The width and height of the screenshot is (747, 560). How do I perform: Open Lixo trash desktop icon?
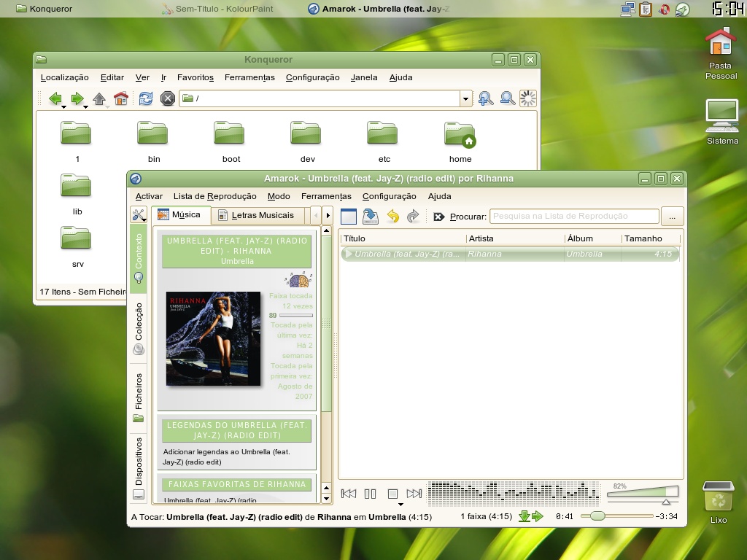point(719,502)
